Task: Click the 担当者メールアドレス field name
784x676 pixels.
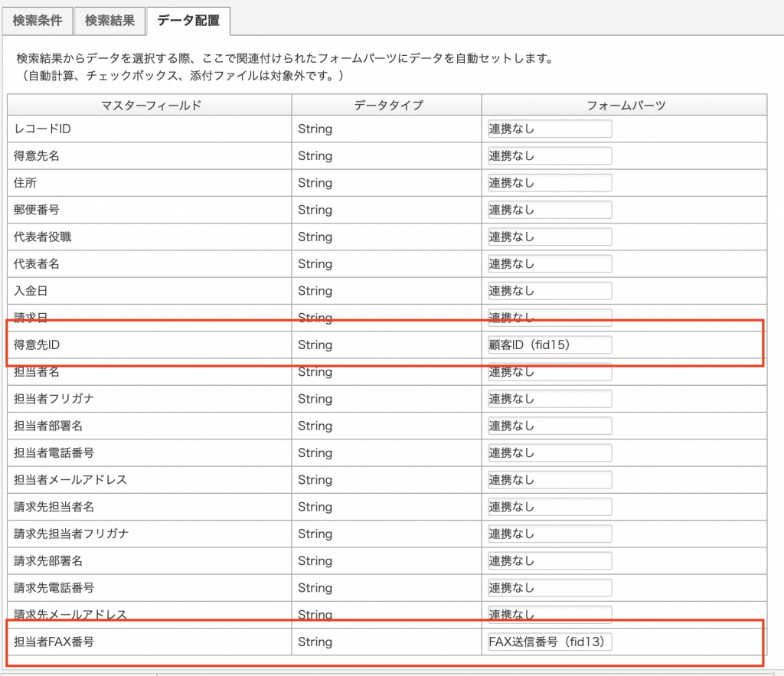Action: 70,480
